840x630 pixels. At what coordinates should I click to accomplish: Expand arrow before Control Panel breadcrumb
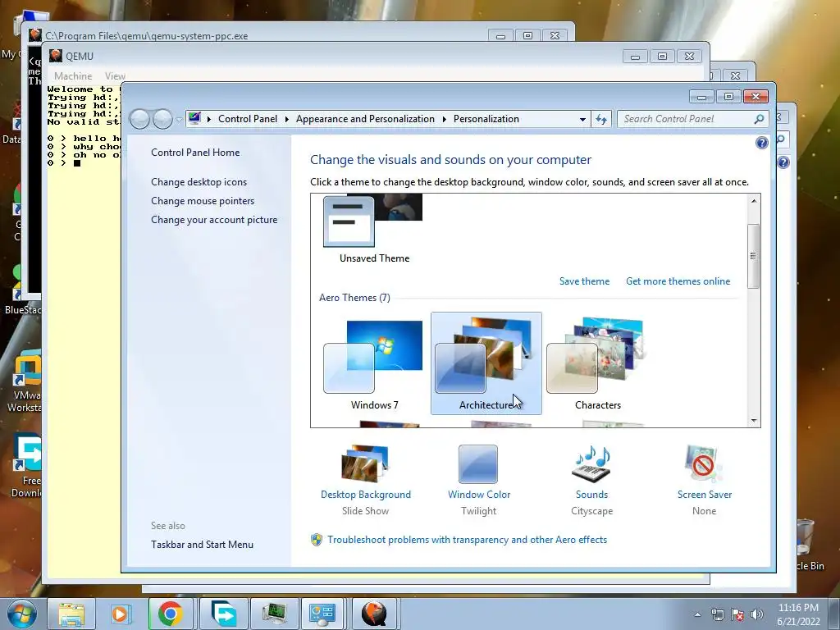(209, 119)
